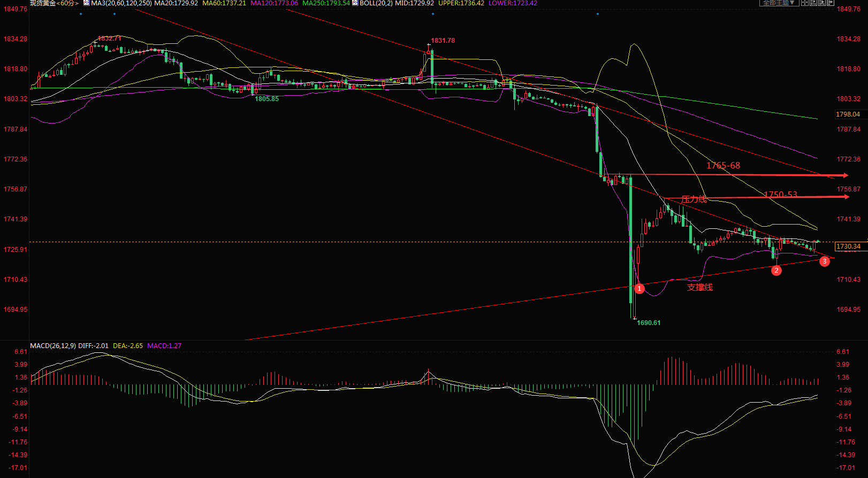Viewport: 868px width, 478px height.
Task: Click the 1765-68 resistance level label
Action: [723, 166]
